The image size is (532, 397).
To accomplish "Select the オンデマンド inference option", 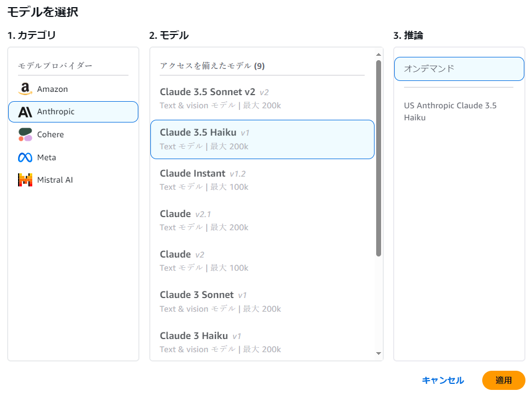I will coord(458,69).
